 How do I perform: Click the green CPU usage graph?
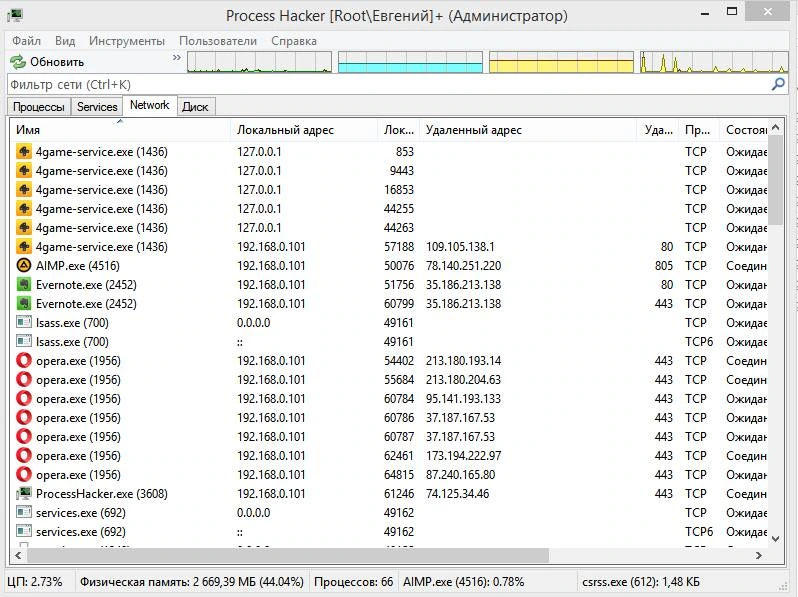260,62
